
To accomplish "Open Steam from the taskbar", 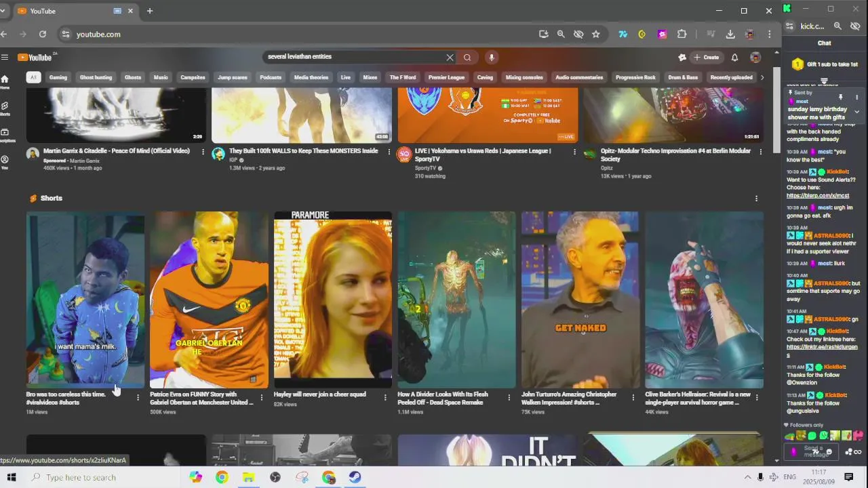I will [x=355, y=477].
